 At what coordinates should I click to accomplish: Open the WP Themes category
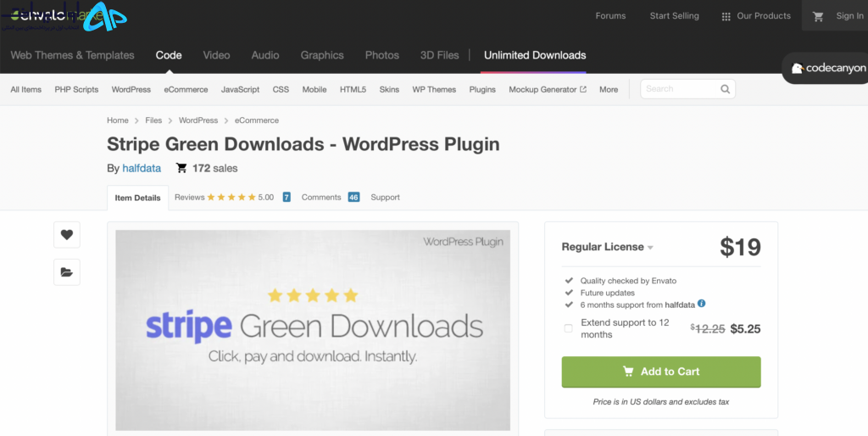434,89
